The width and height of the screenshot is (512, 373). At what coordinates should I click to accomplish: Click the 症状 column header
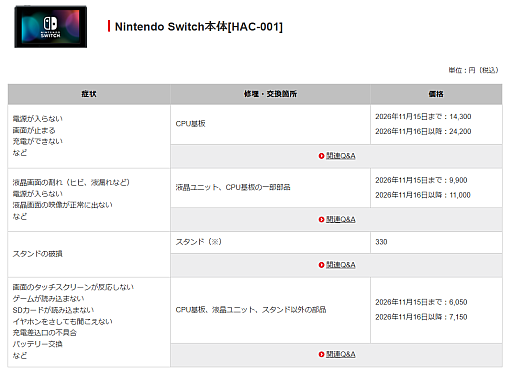[x=89, y=94]
